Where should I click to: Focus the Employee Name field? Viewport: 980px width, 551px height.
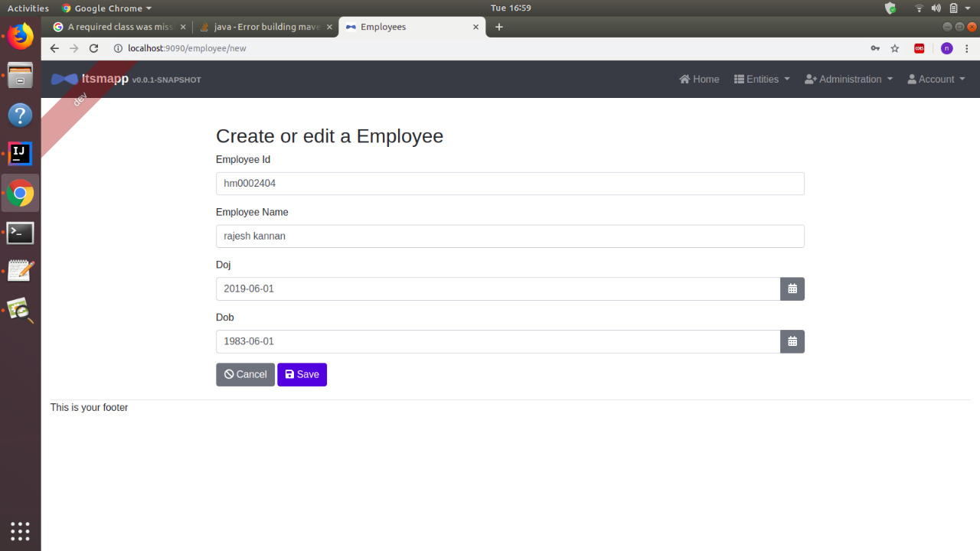click(x=510, y=236)
